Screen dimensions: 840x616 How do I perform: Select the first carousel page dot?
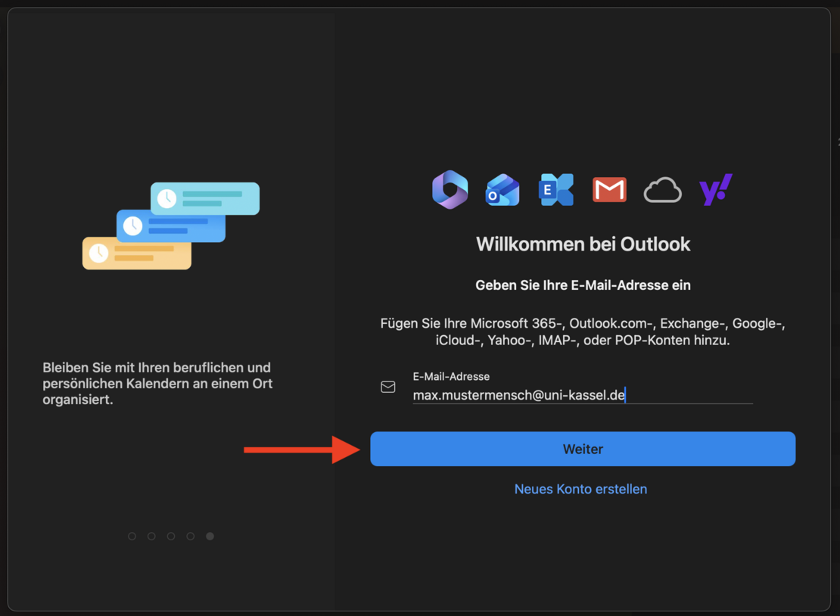pyautogui.click(x=132, y=537)
